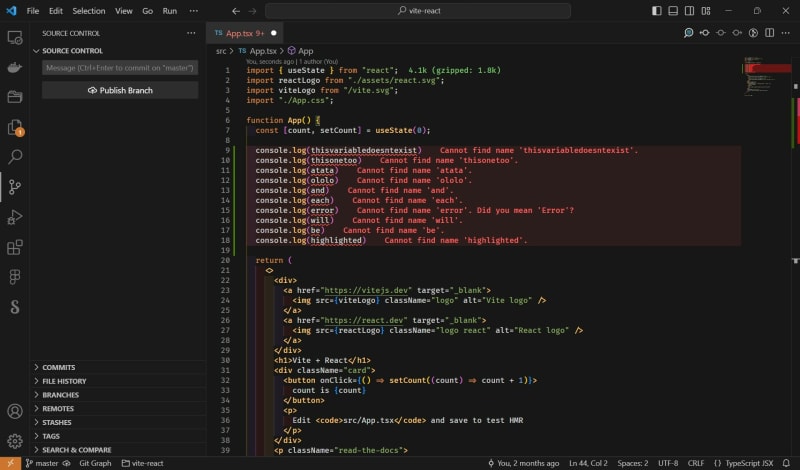The width and height of the screenshot is (800, 470).
Task: Open the Figma view icon
Action: coord(15,277)
